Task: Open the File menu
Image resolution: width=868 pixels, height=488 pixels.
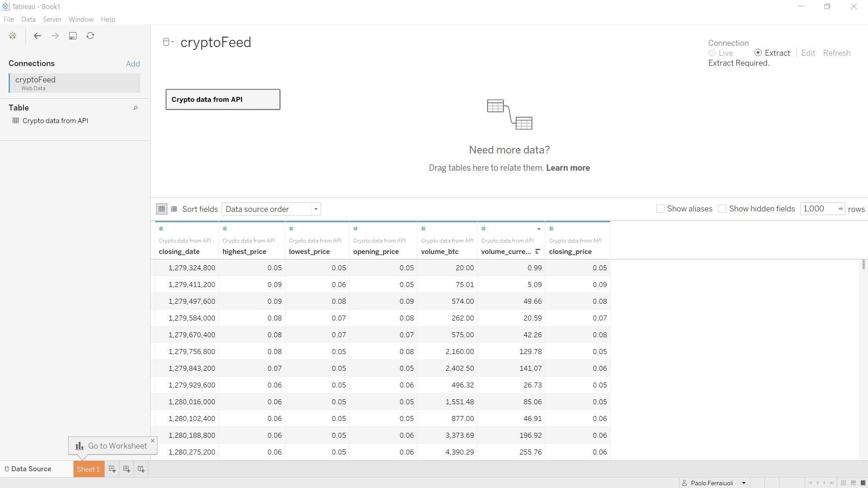Action: coord(9,19)
